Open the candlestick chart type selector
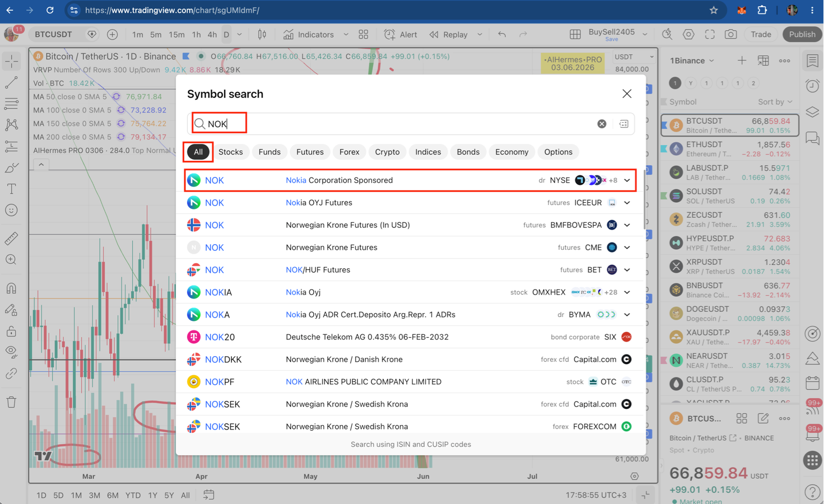This screenshot has width=824, height=504. 262,35
